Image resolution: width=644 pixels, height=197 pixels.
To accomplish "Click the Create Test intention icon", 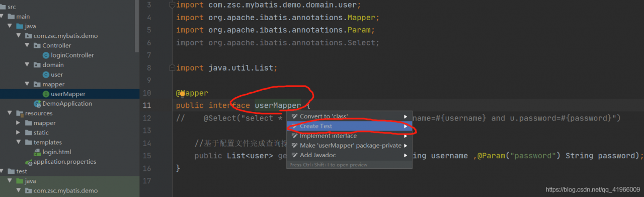I will [295, 126].
